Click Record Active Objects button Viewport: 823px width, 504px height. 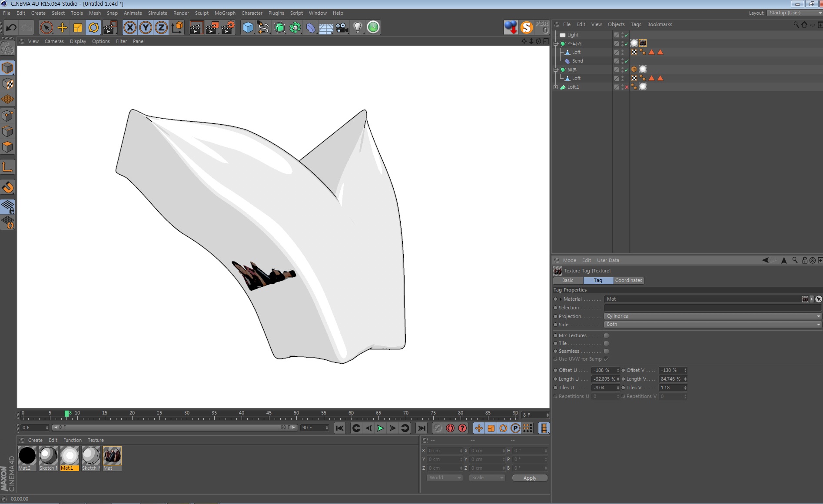450,428
